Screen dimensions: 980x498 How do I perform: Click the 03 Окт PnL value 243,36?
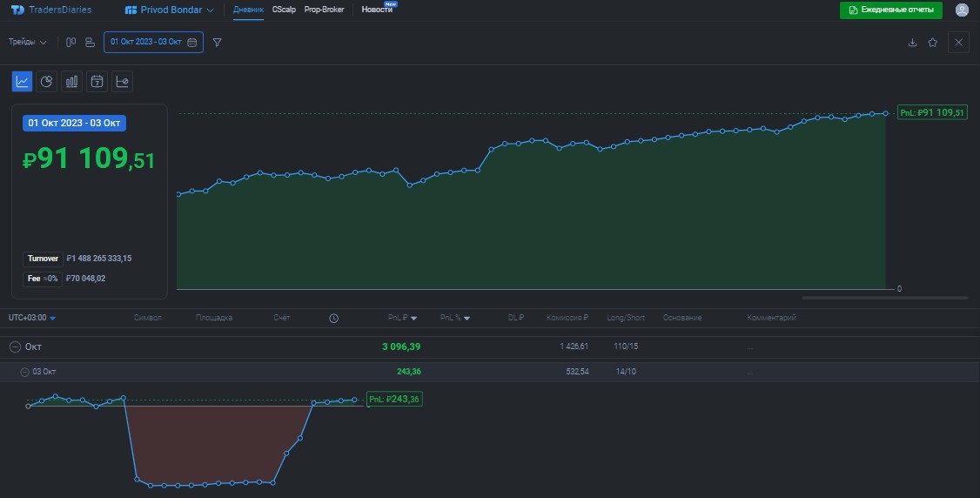409,372
